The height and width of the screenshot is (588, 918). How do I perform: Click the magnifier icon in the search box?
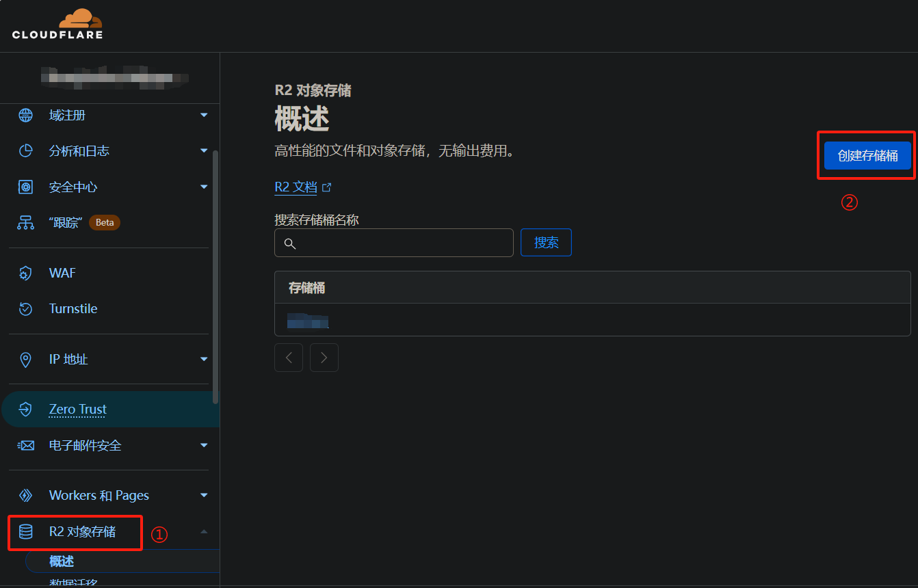tap(289, 243)
